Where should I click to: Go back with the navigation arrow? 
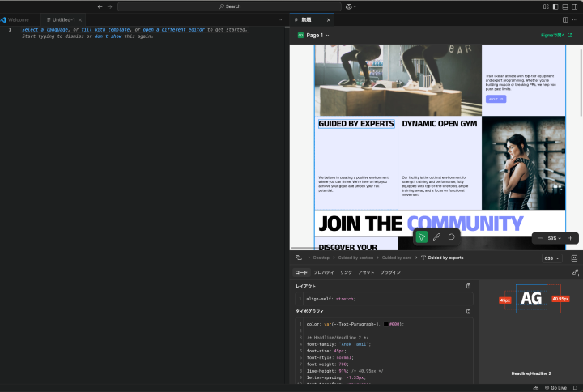click(x=100, y=6)
